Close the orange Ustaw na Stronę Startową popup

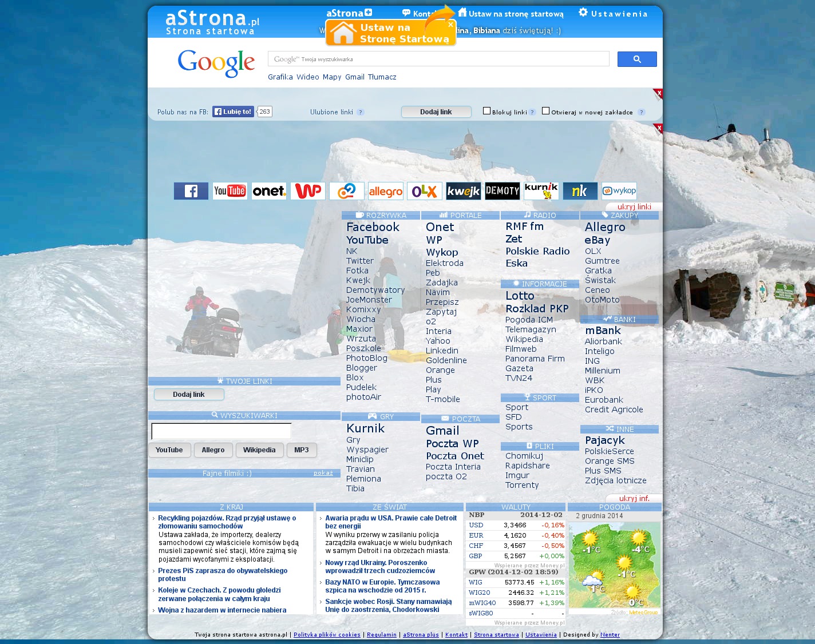[x=450, y=25]
